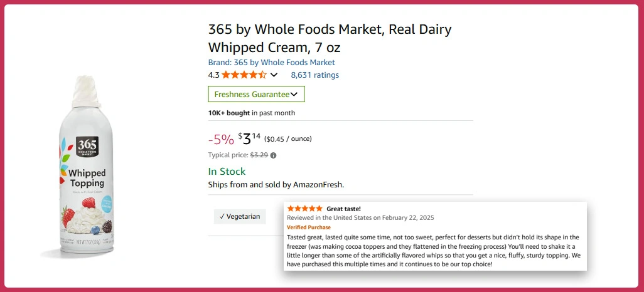Viewport: 644px width, 292px height.
Task: Click the product title Real Dairy Whipped Cream
Action: click(x=330, y=38)
